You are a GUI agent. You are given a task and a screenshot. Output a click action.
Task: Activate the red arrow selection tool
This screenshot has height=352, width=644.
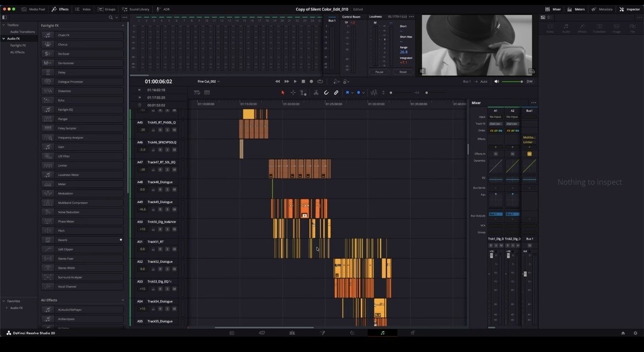[x=282, y=93]
